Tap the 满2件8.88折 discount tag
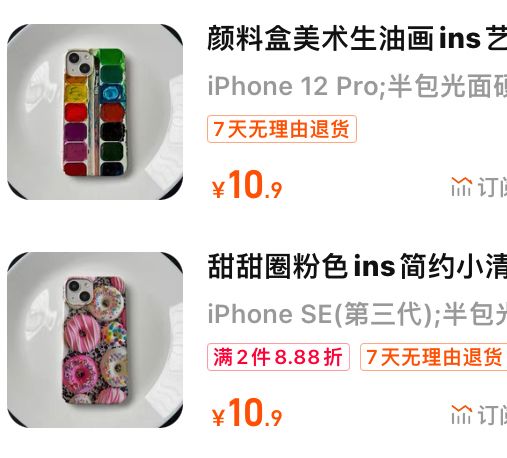The width and height of the screenshot is (507, 458). tap(278, 357)
